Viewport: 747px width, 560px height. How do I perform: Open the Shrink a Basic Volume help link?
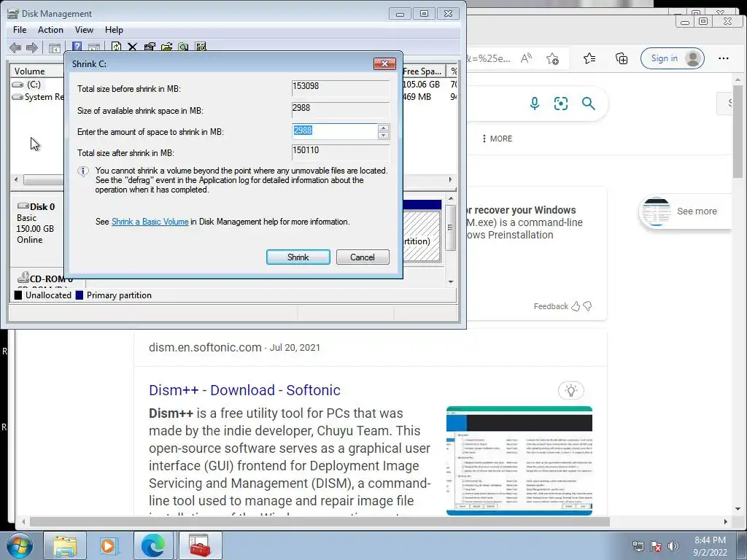[150, 222]
